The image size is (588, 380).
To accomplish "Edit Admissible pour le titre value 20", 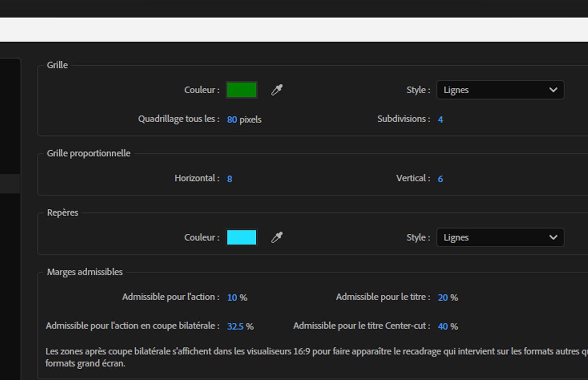I will pyautogui.click(x=443, y=298).
